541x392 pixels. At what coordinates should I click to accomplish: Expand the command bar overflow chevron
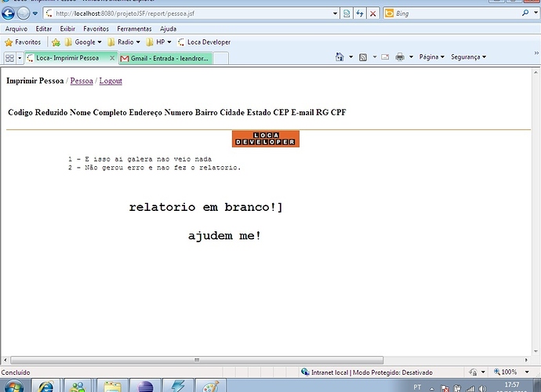tap(536, 53)
